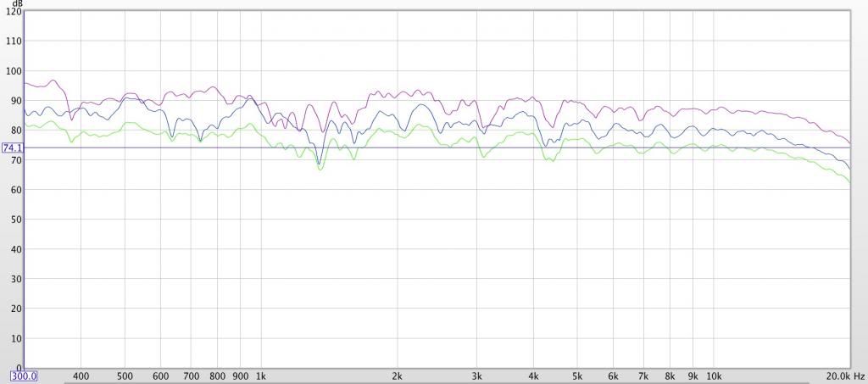Click the 8k label on the frequency axis
Screen dimensions: 868x384
[x=670, y=376]
